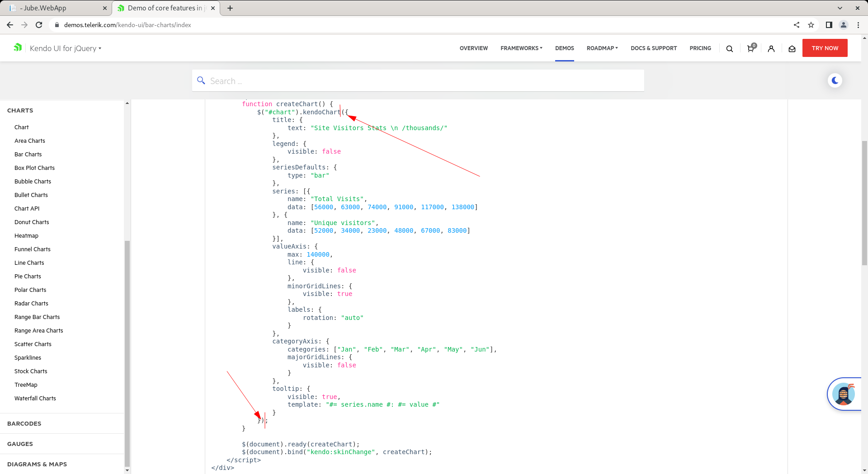Screen dimensions: 868x474
Task: Open the Overview page
Action: click(473, 48)
